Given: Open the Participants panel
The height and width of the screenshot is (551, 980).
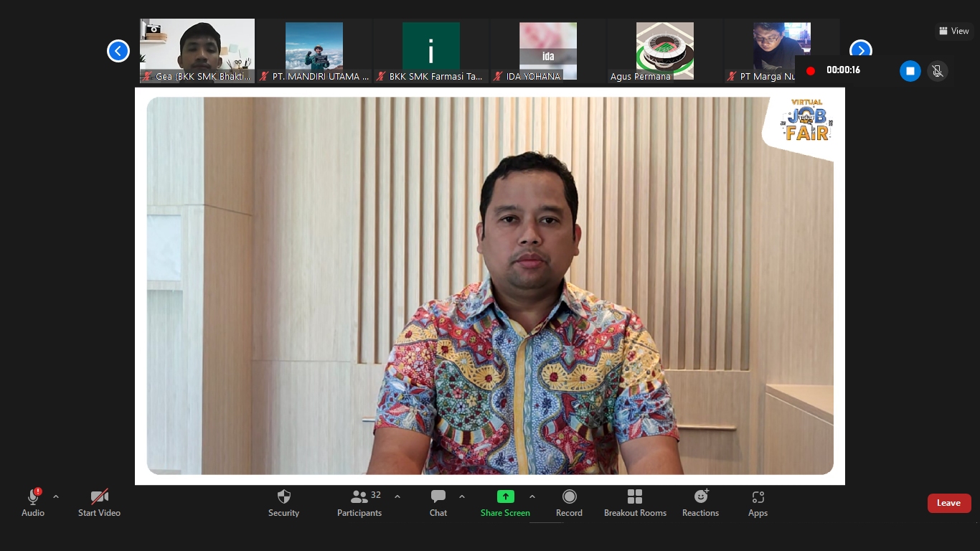Looking at the screenshot, I should click(359, 502).
